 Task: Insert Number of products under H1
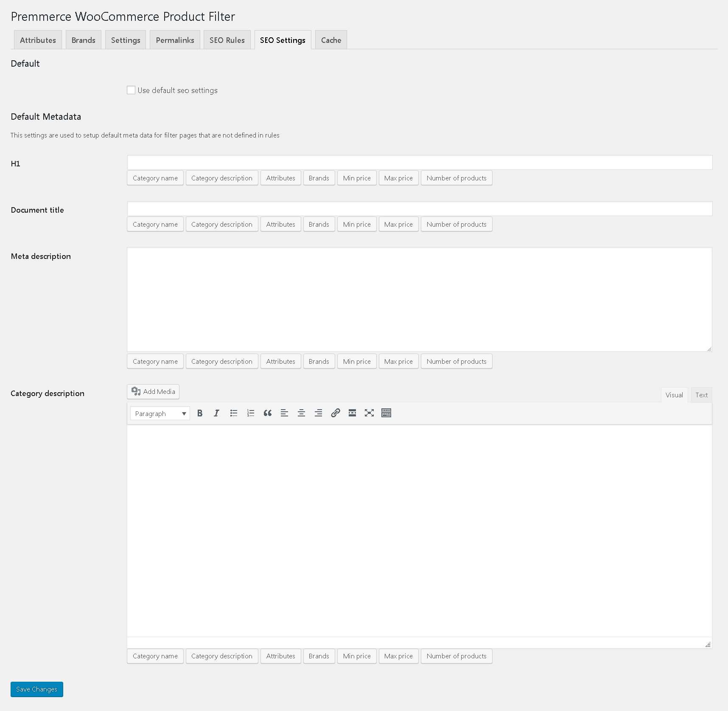456,178
